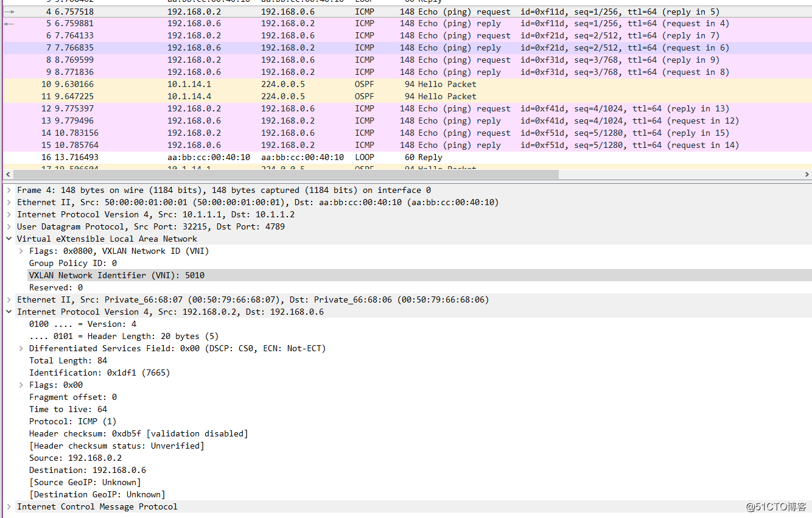Expand User Datagram Protocol row
Viewport: 812px width, 518px height.
[x=9, y=226]
